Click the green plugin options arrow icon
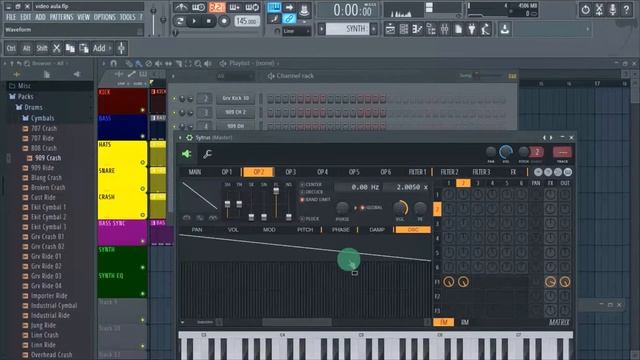Viewport: 640px width, 360px height. [187, 154]
